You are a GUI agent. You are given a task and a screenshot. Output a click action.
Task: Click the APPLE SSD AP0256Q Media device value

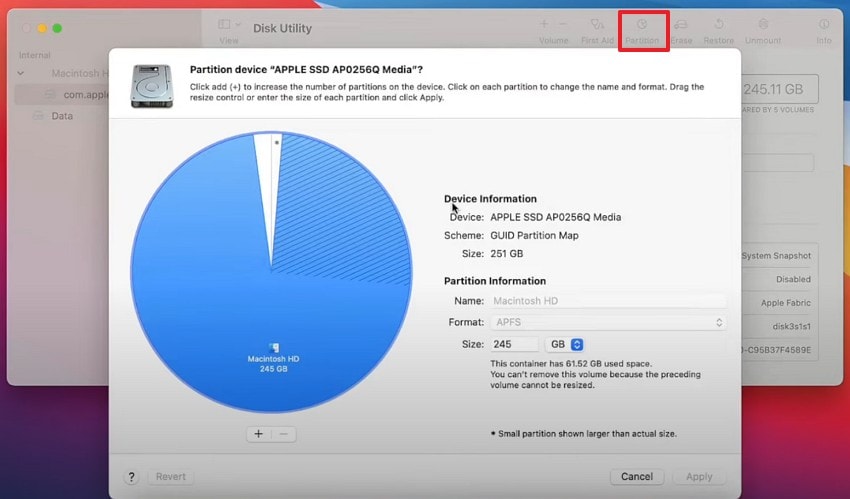pos(556,217)
